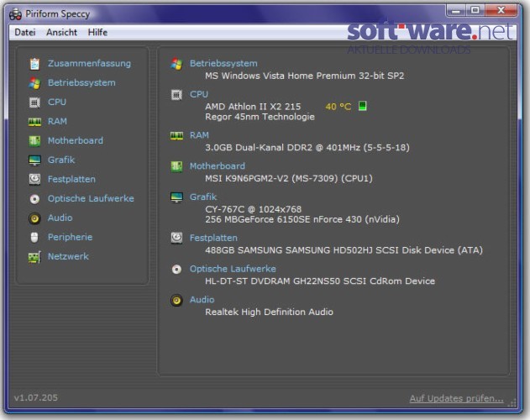The image size is (530, 420).
Task: Open the Hilfe menu
Action: (97, 33)
